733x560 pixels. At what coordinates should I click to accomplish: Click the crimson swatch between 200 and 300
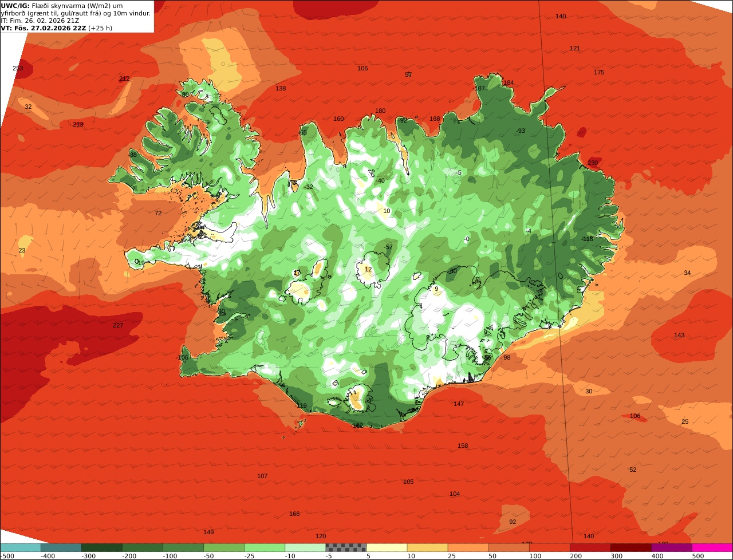[x=590, y=547]
